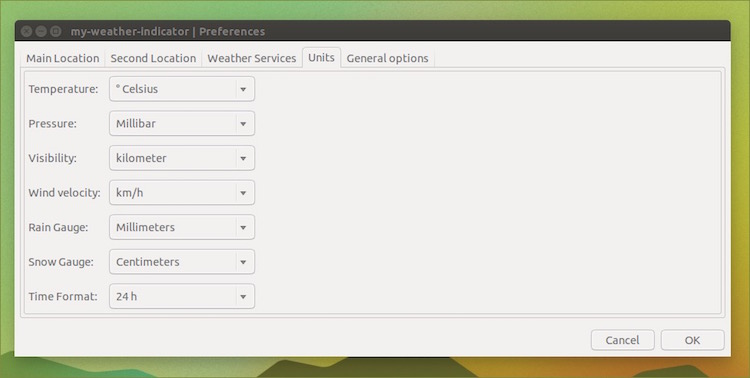Click the arrow next to Celsius
Viewport: 750px width, 378px height.
243,89
